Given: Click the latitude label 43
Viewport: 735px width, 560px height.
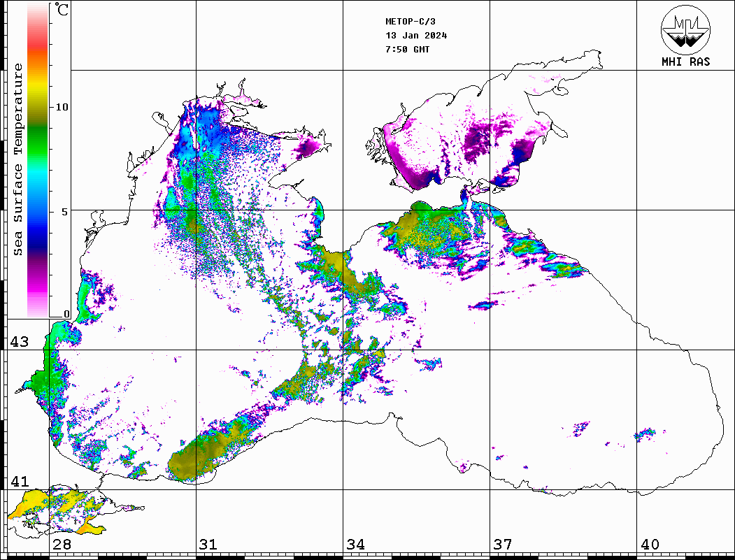Looking at the screenshot, I should point(19,342).
